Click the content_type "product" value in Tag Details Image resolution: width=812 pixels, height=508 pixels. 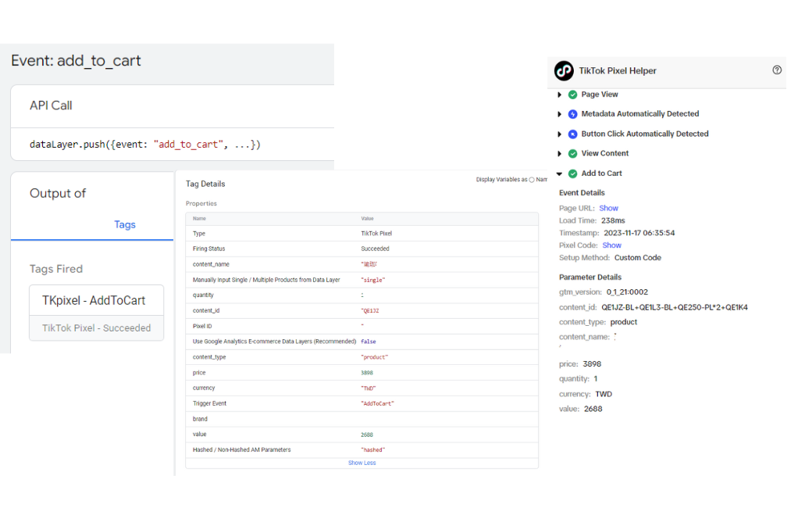click(375, 357)
